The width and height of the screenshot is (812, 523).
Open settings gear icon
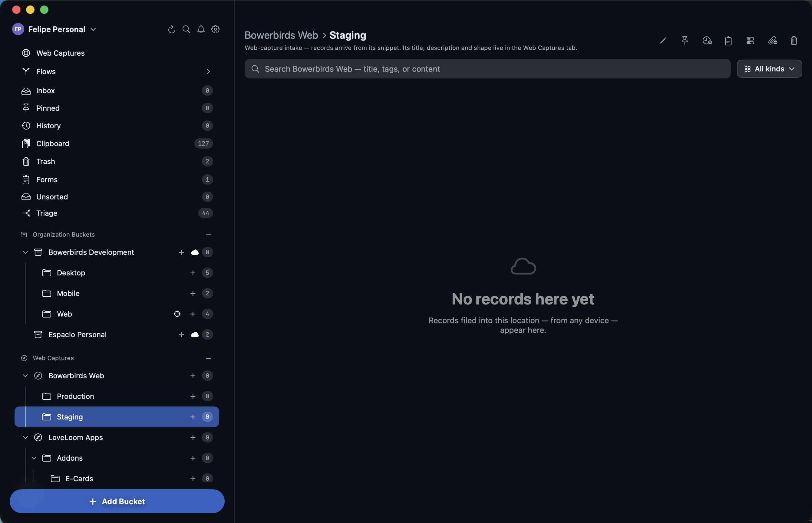tap(215, 30)
